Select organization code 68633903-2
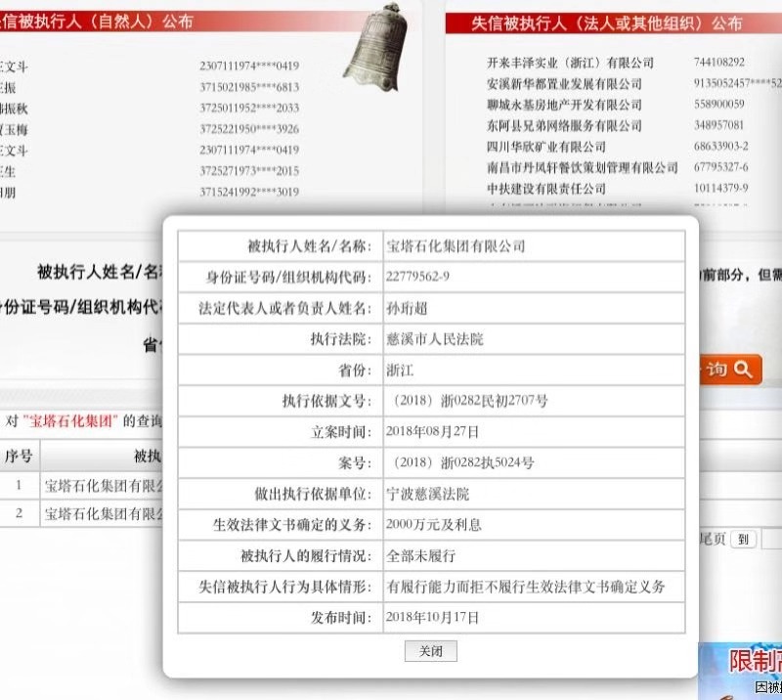The width and height of the screenshot is (782, 700). 721,147
